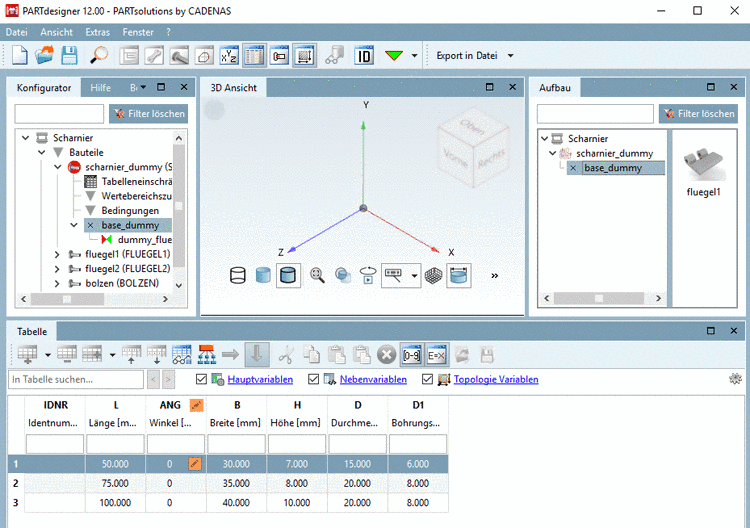The width and height of the screenshot is (750, 528).
Task: Click the rotate animation icon in the 3D view
Action: 368,275
